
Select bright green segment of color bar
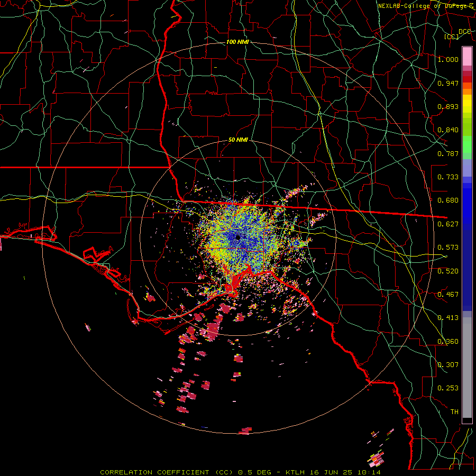(467, 144)
